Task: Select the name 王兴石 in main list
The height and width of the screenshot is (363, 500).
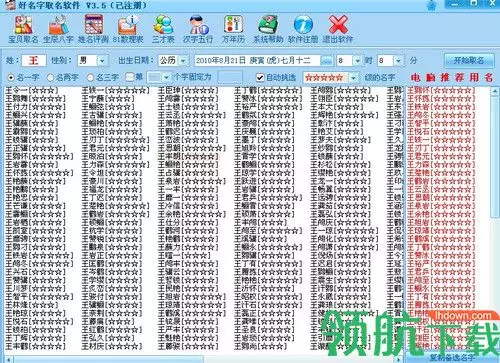Action: (36, 272)
